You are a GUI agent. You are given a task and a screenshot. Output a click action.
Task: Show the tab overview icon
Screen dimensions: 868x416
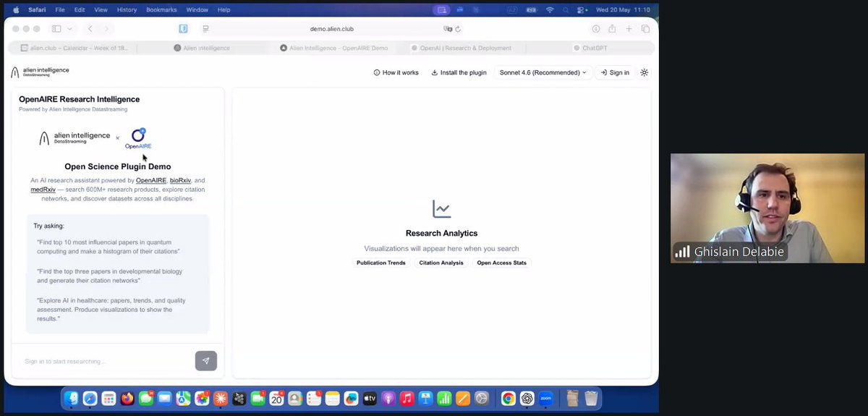click(x=645, y=29)
